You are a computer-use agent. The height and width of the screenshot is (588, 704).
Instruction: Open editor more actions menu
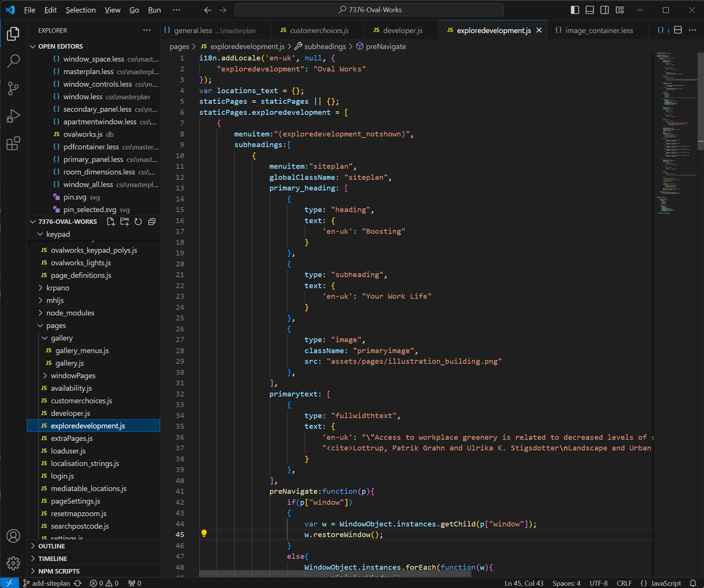(693, 30)
